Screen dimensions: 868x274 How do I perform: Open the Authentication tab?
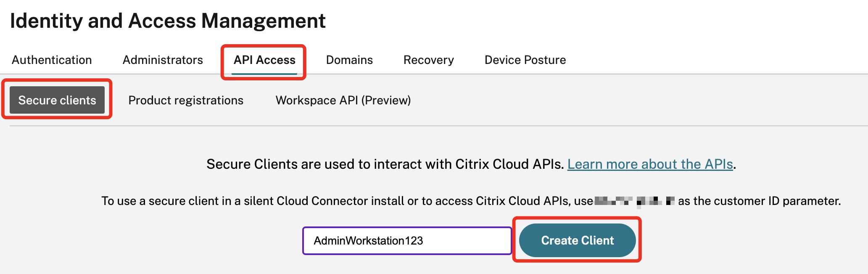click(52, 60)
